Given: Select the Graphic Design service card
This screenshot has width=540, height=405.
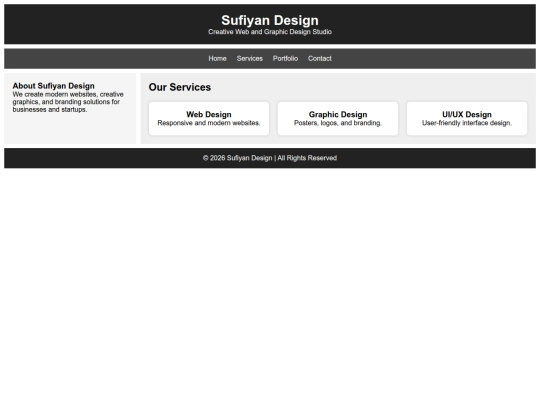Looking at the screenshot, I should 338,118.
